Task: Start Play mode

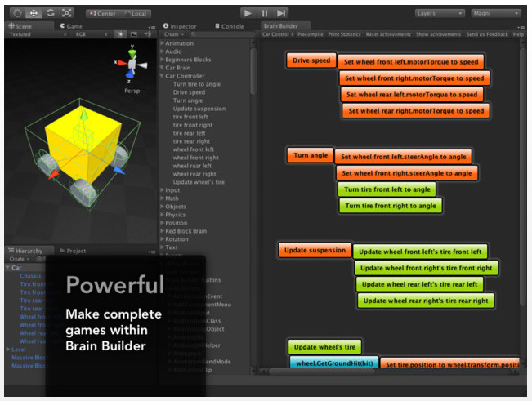Action: pos(248,13)
